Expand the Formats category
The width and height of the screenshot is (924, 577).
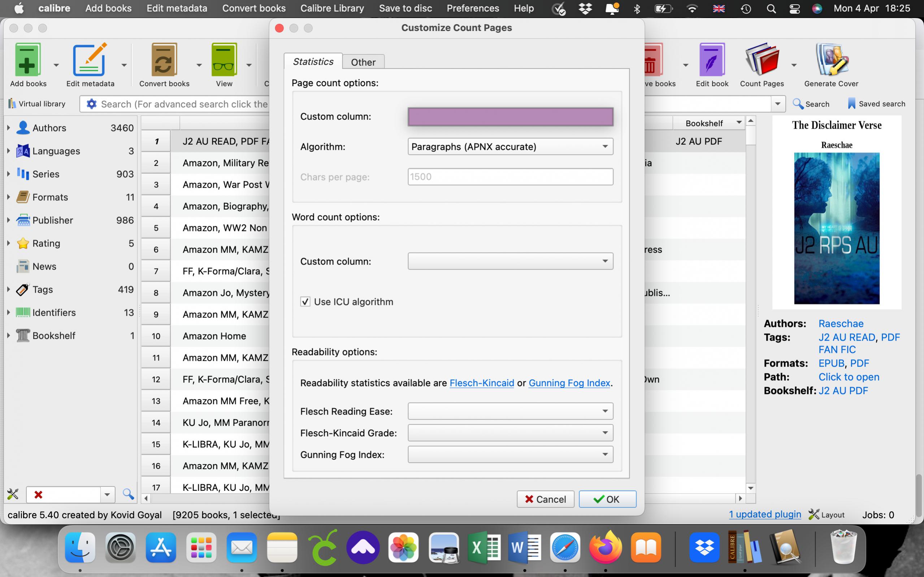pos(8,197)
